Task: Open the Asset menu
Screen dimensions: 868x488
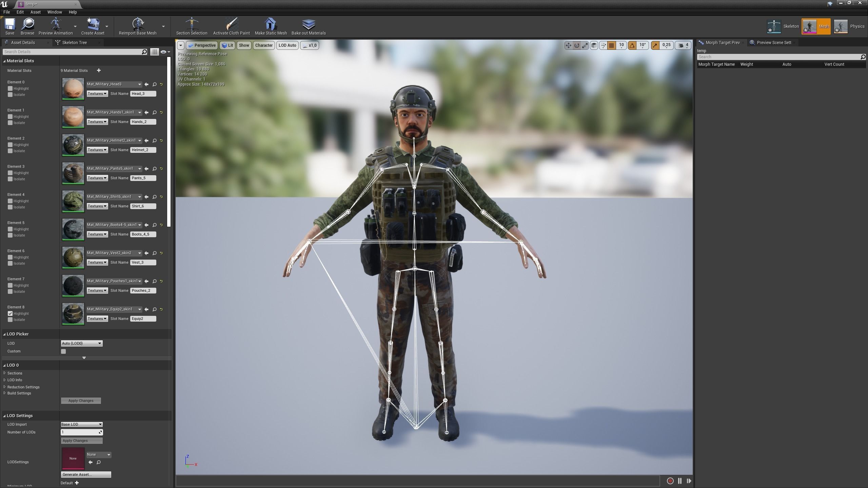Action: click(35, 12)
